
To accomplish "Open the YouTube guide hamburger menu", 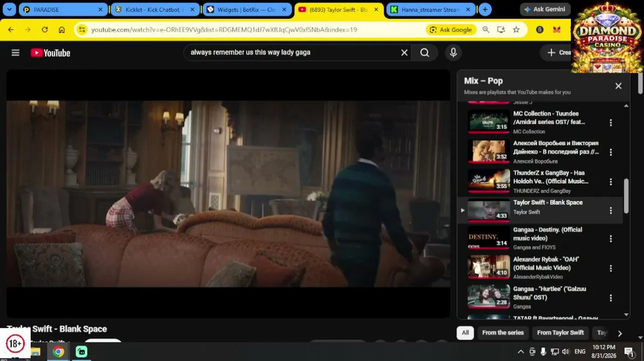I will [16, 53].
